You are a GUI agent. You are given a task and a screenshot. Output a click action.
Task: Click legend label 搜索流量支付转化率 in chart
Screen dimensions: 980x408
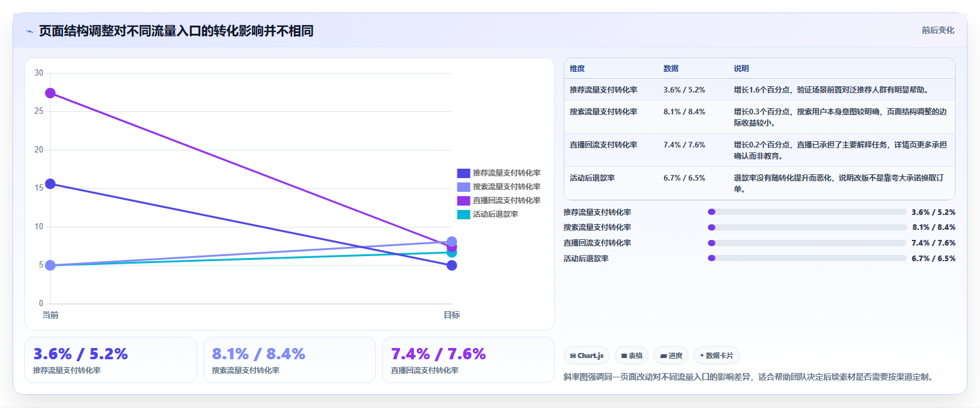click(x=507, y=187)
